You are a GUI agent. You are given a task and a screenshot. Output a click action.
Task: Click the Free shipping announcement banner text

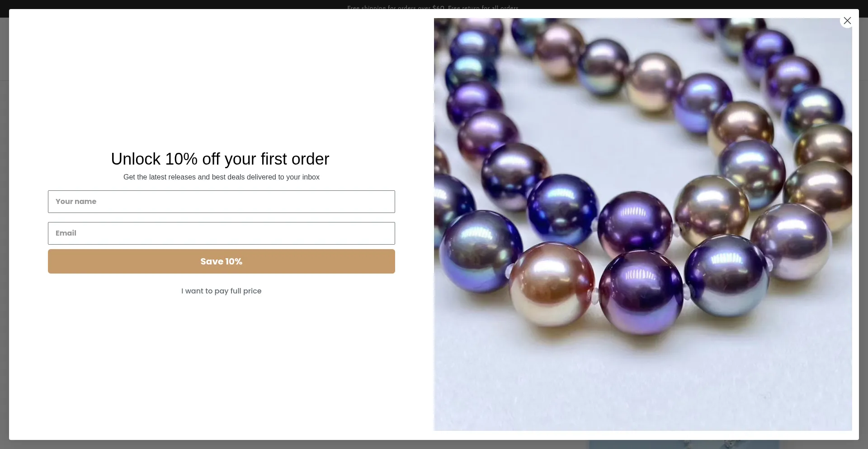433,8
